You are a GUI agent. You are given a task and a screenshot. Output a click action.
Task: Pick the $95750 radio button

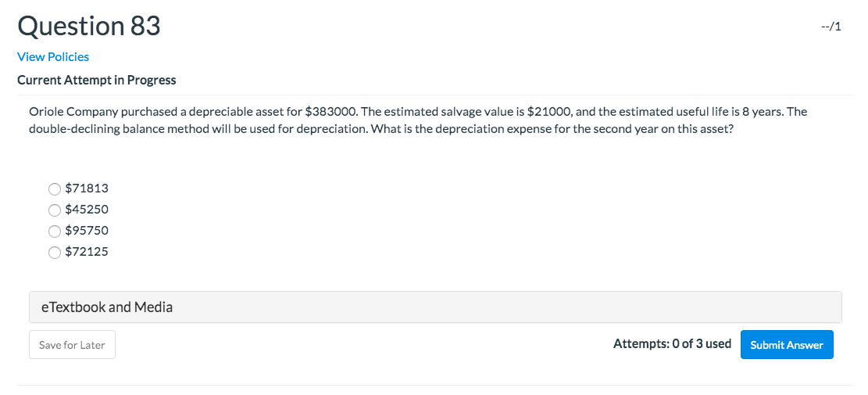tap(55, 231)
